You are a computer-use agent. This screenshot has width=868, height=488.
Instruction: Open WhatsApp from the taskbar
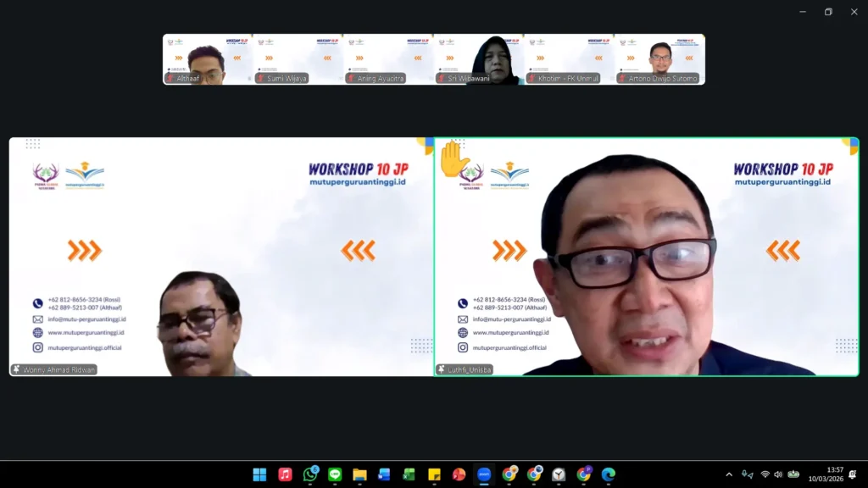[x=310, y=474]
